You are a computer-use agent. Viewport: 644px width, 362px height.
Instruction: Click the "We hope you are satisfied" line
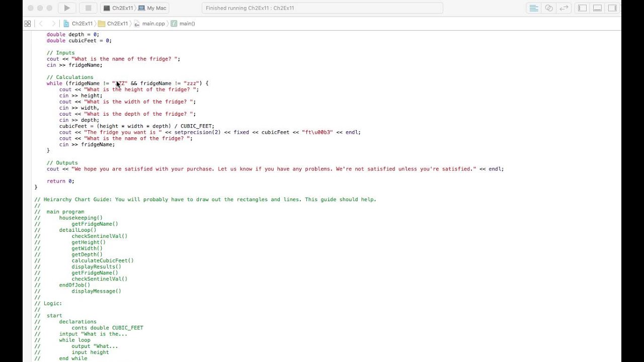pos(275,169)
